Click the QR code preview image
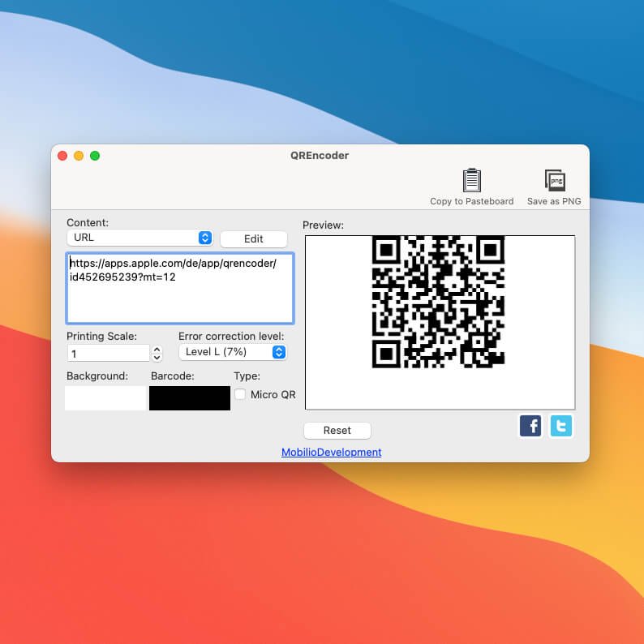 tap(438, 302)
